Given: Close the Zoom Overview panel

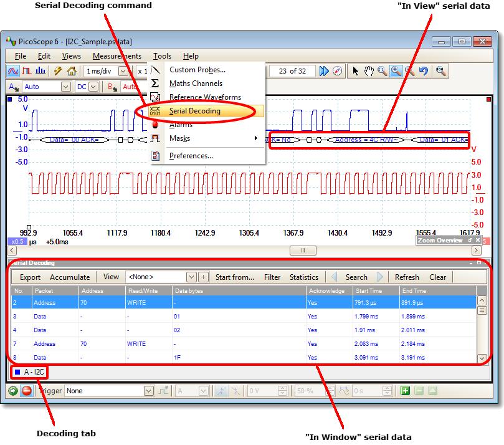Looking at the screenshot, I should pyautogui.click(x=478, y=240).
